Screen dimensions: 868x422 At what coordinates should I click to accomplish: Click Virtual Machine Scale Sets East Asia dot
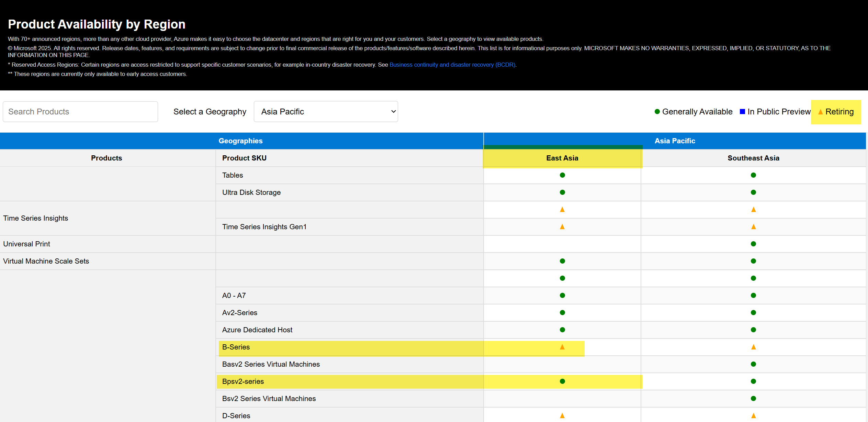click(x=562, y=261)
